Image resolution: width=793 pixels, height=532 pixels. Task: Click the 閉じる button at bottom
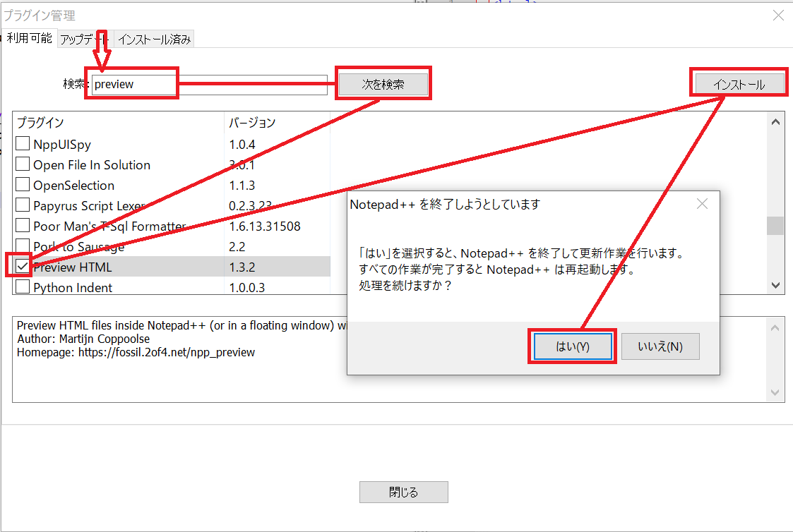[403, 492]
